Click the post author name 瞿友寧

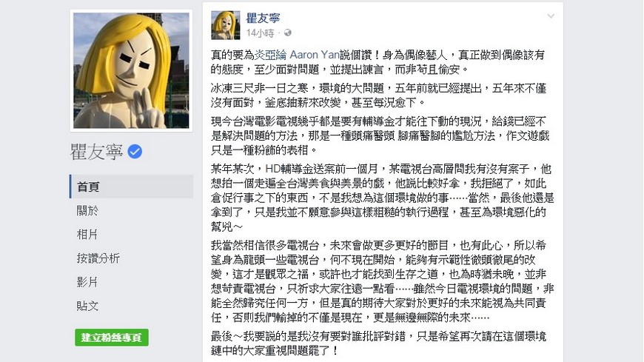click(x=263, y=18)
